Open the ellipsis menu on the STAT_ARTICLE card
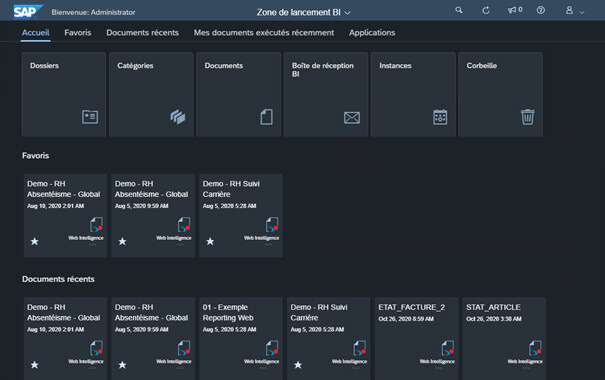The image size is (605, 380). 526,368
